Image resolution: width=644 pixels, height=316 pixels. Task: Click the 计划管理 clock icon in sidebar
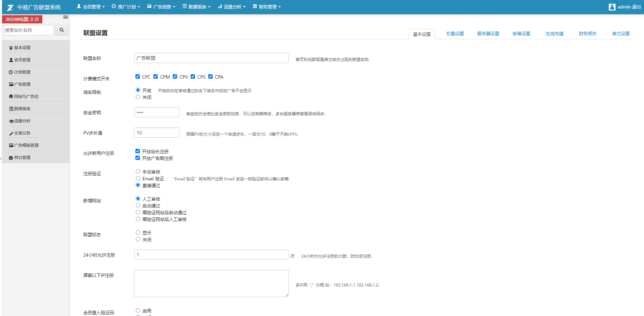11,72
